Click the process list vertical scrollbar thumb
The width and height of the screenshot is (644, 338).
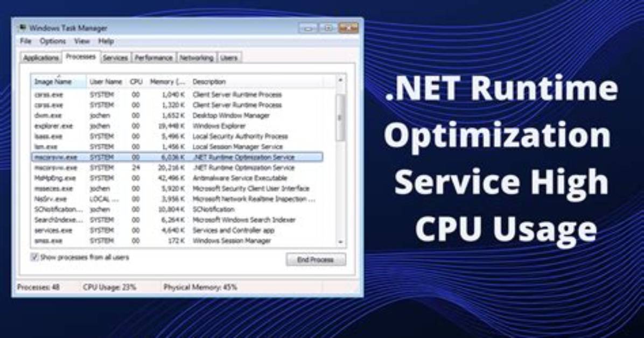(x=340, y=118)
